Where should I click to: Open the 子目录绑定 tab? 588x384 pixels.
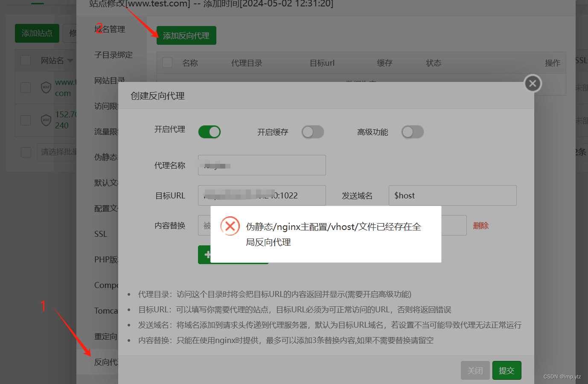(x=114, y=55)
